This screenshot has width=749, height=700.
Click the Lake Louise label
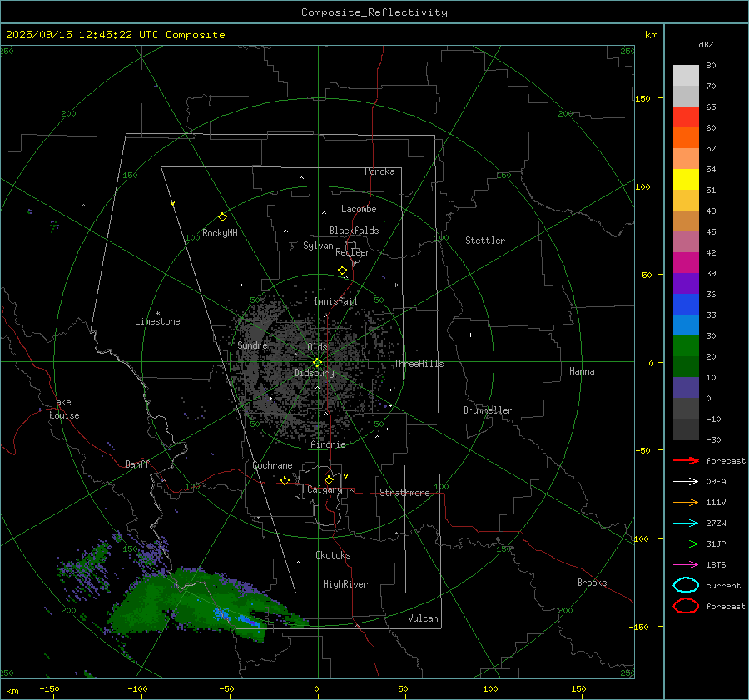pos(64,409)
